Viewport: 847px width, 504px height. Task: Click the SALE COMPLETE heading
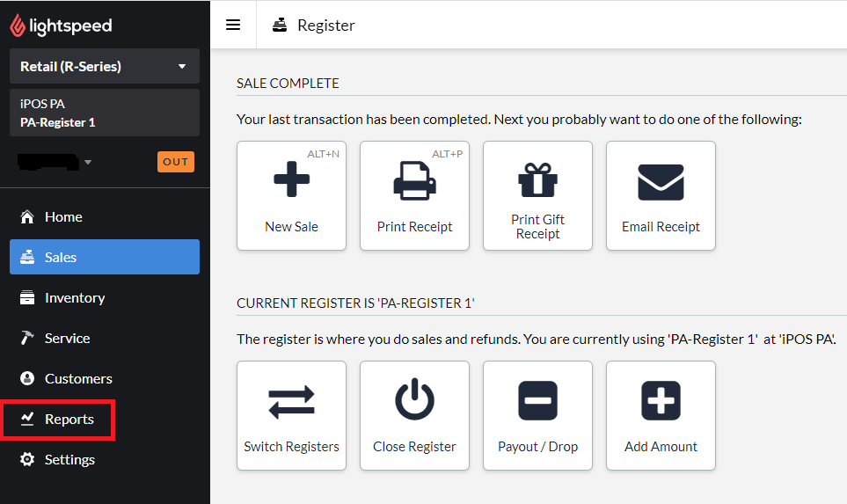pyautogui.click(x=288, y=84)
